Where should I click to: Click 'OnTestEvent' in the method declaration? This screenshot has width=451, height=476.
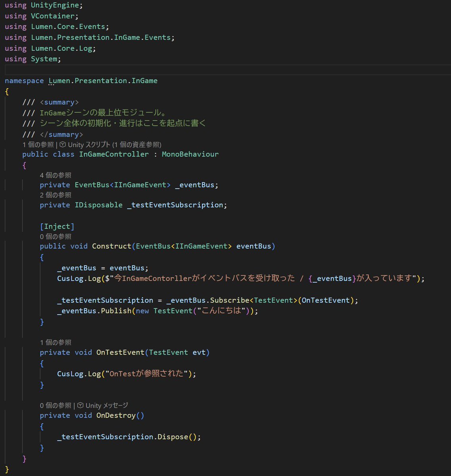click(x=120, y=353)
